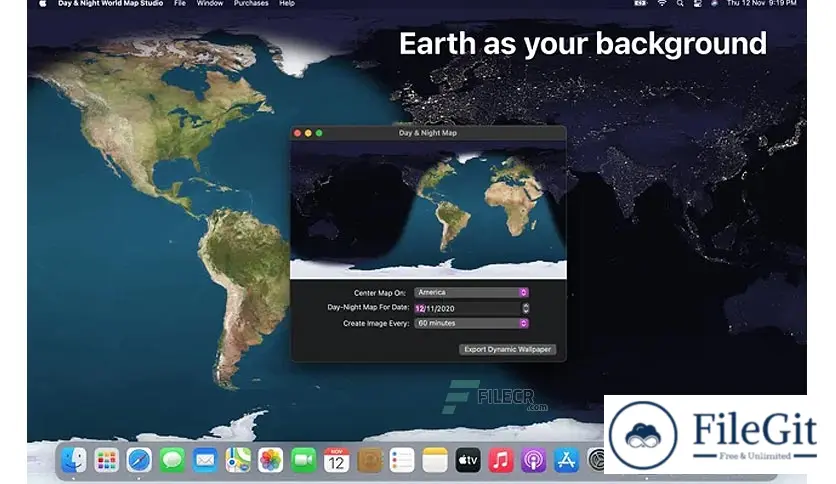
Task: Open the File menu
Action: (180, 3)
